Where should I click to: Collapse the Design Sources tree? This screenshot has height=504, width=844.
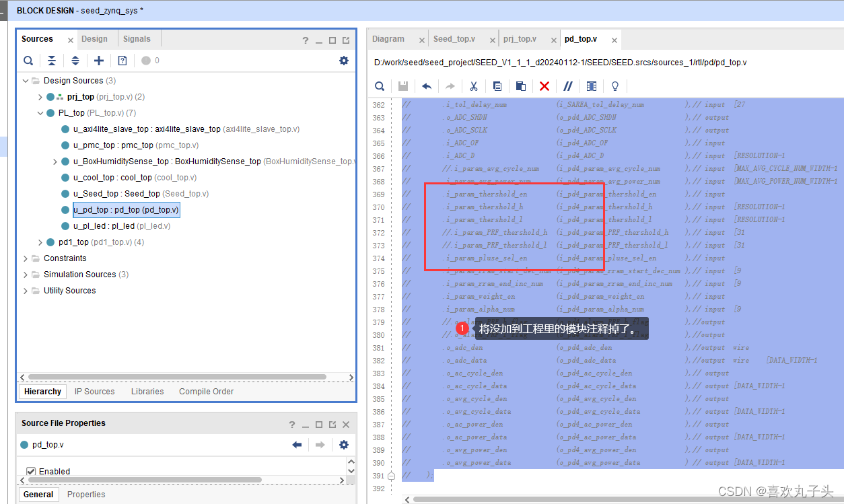click(x=24, y=80)
